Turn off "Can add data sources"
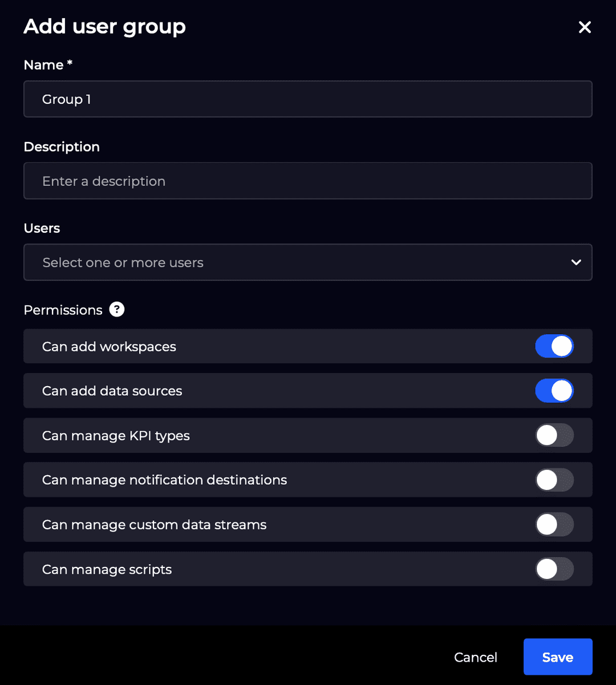 pos(554,391)
